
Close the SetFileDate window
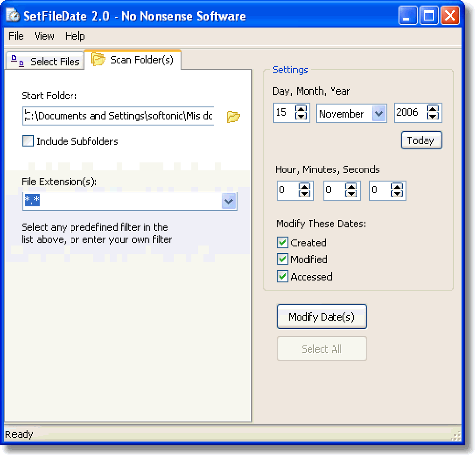pos(450,15)
